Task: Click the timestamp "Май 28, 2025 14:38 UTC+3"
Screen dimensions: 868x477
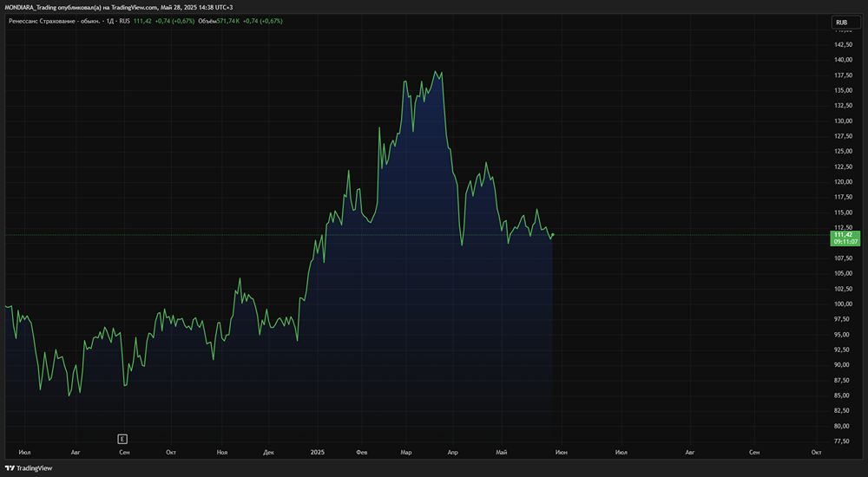Action: [x=196, y=7]
